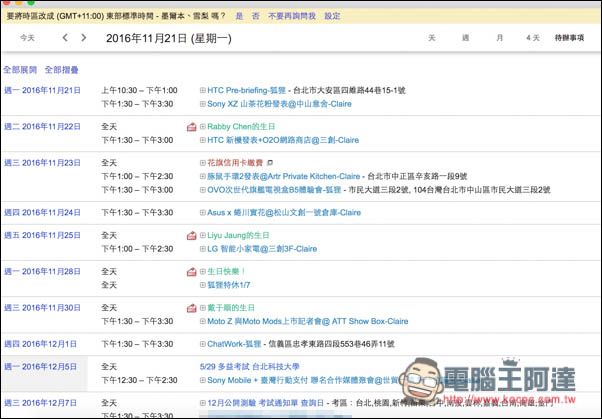Open ChatWork-狐狸 event title
Image resolution: width=602 pixels, height=419 pixels.
coord(234,344)
